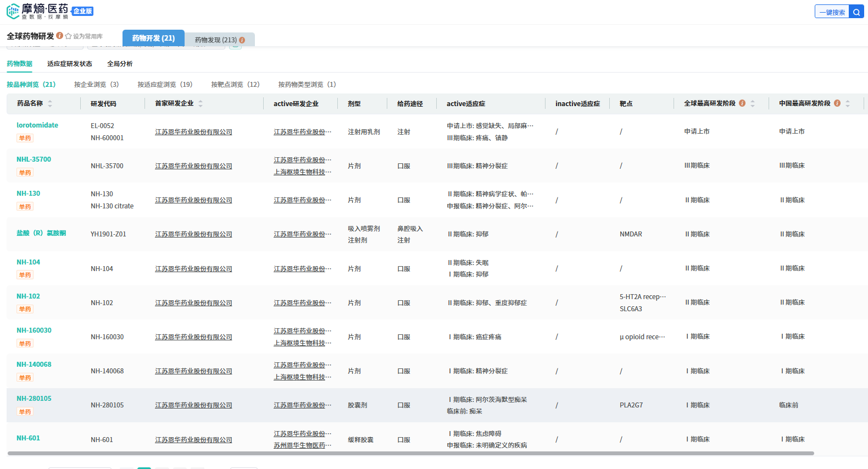Click code YH1901-Z01
This screenshot has width=868, height=469.
[108, 234]
